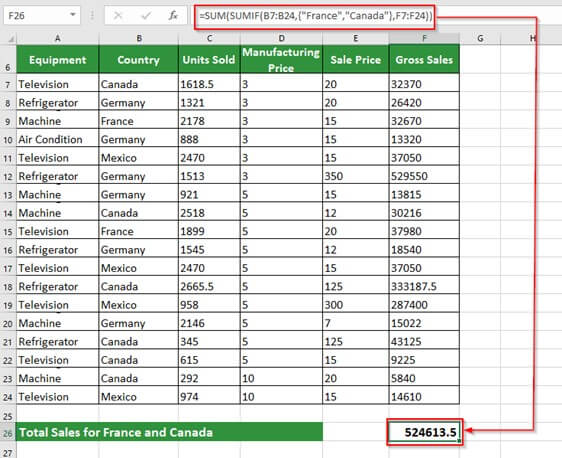
Task: Select column B header
Action: point(139,38)
